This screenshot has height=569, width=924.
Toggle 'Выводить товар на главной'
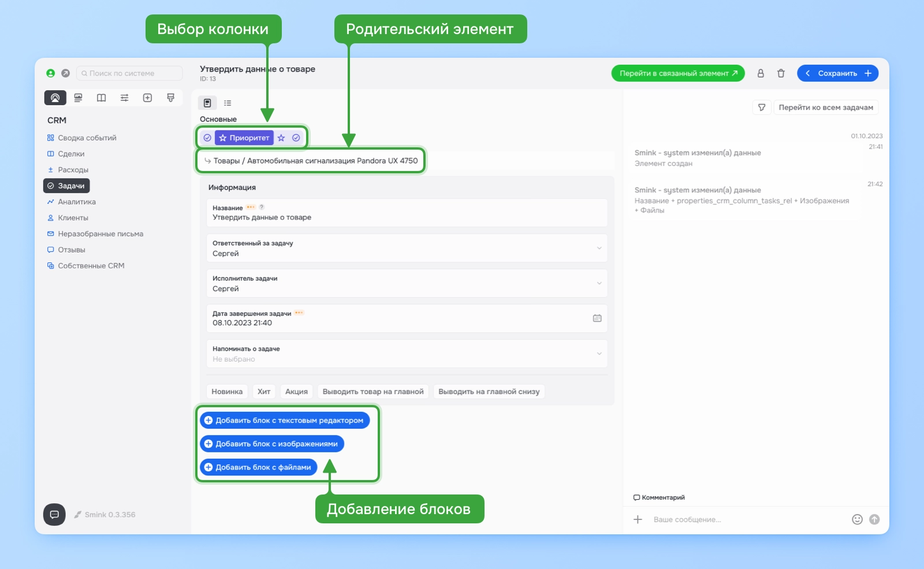pyautogui.click(x=373, y=392)
